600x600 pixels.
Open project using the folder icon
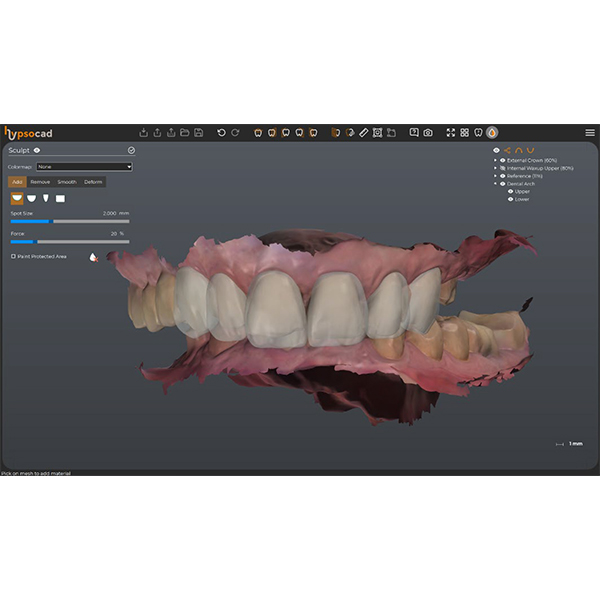(185, 132)
